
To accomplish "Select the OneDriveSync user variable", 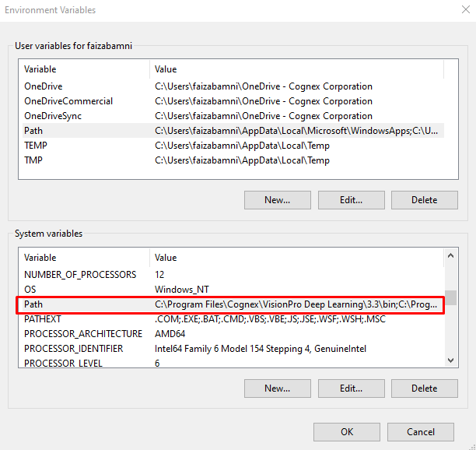I will (x=53, y=116).
